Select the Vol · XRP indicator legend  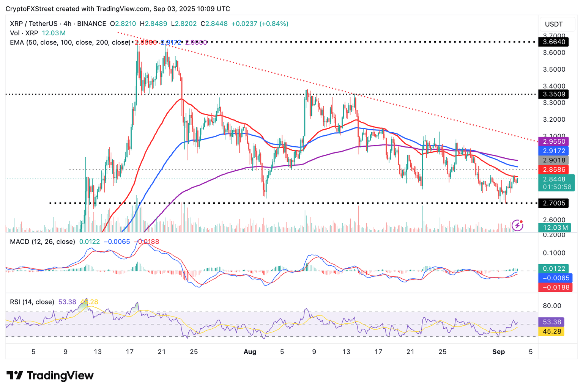tap(24, 33)
